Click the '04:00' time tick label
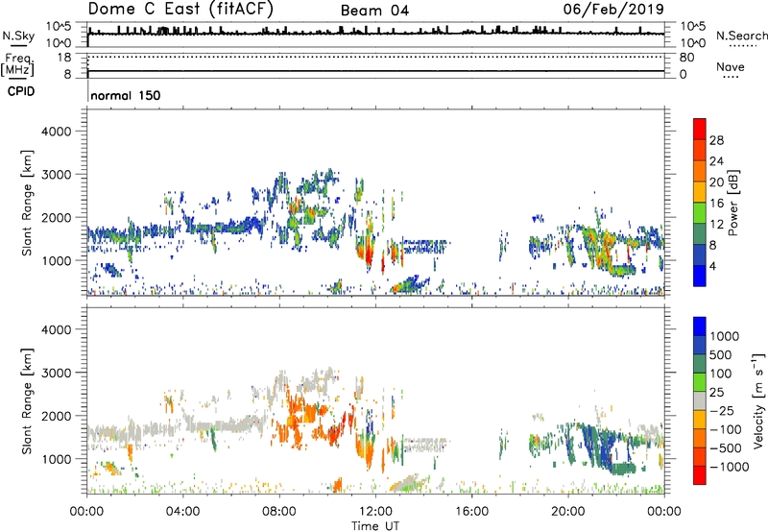The image size is (768, 532). tap(182, 512)
